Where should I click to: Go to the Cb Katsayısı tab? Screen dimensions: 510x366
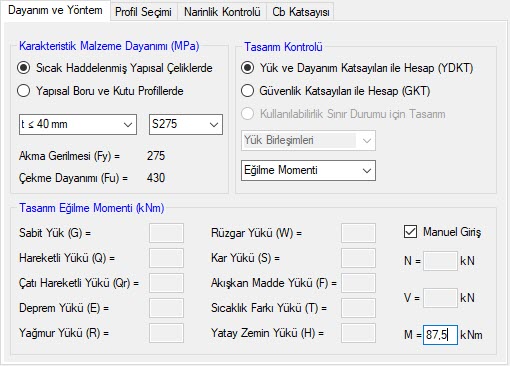click(x=300, y=12)
